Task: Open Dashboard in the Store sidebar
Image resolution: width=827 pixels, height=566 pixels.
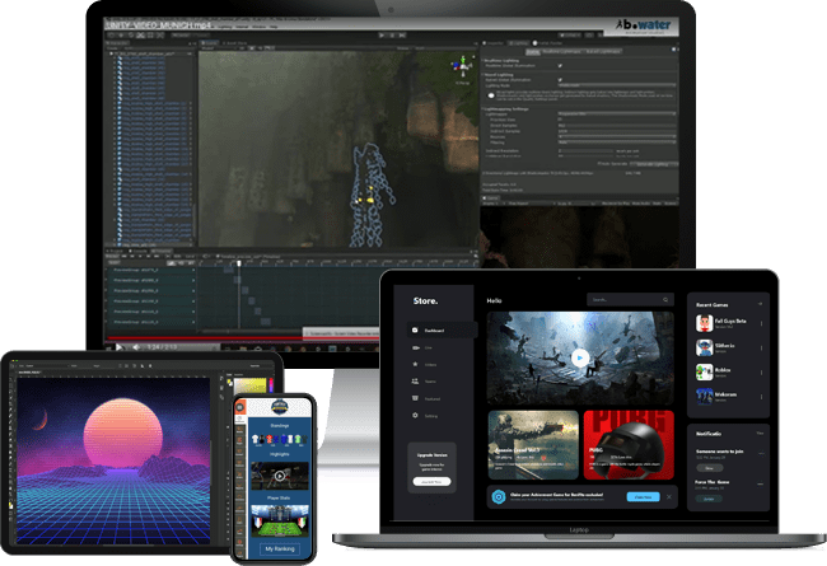Action: (441, 330)
